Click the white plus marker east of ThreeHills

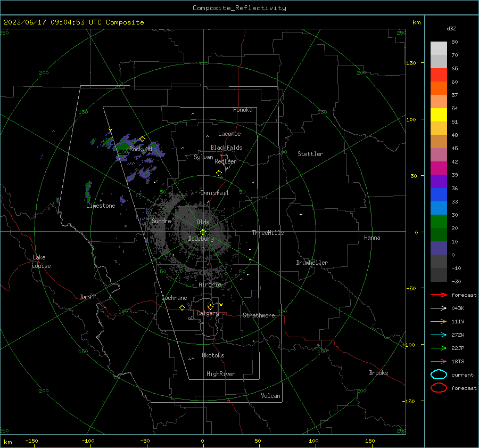[x=301, y=214]
